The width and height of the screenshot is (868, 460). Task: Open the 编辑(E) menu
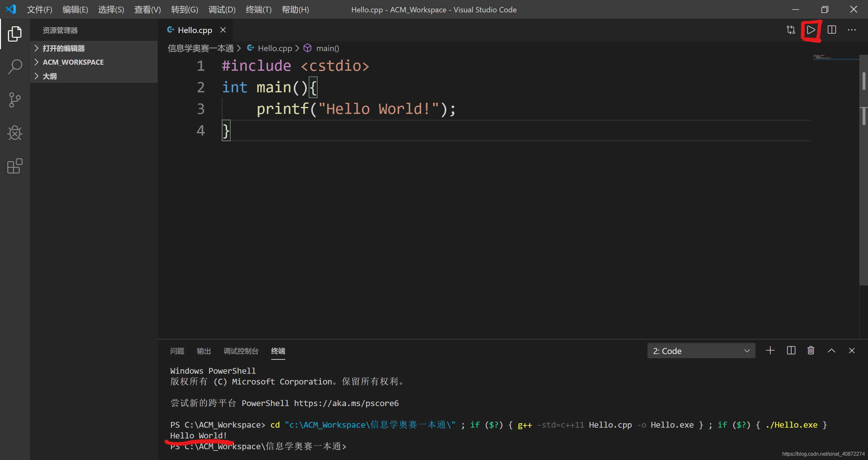pyautogui.click(x=76, y=10)
